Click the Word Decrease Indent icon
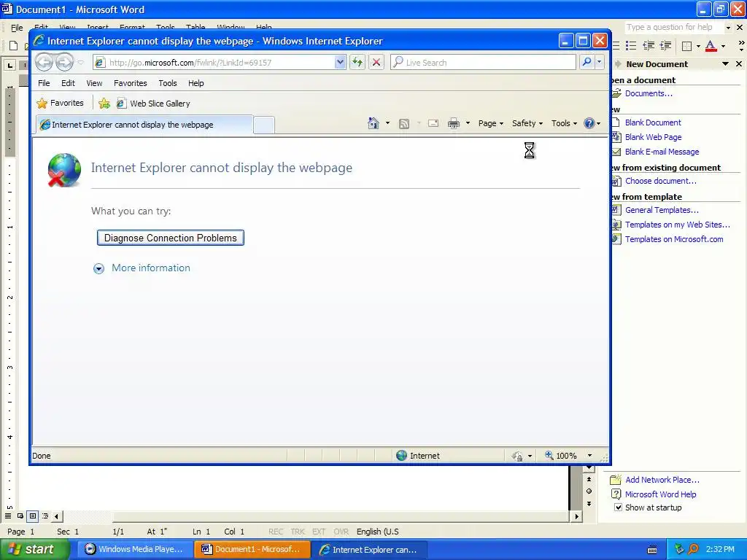Viewport: 747px width, 560px height. pos(649,46)
